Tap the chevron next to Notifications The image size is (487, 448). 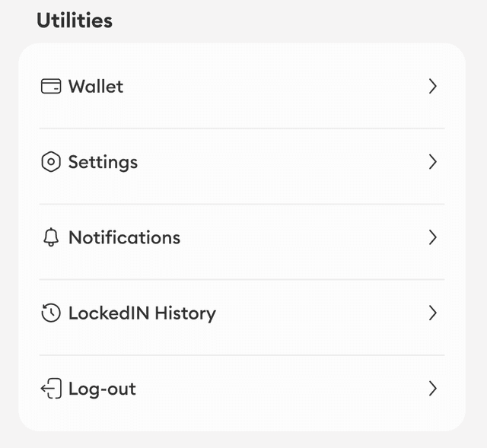[x=432, y=237]
